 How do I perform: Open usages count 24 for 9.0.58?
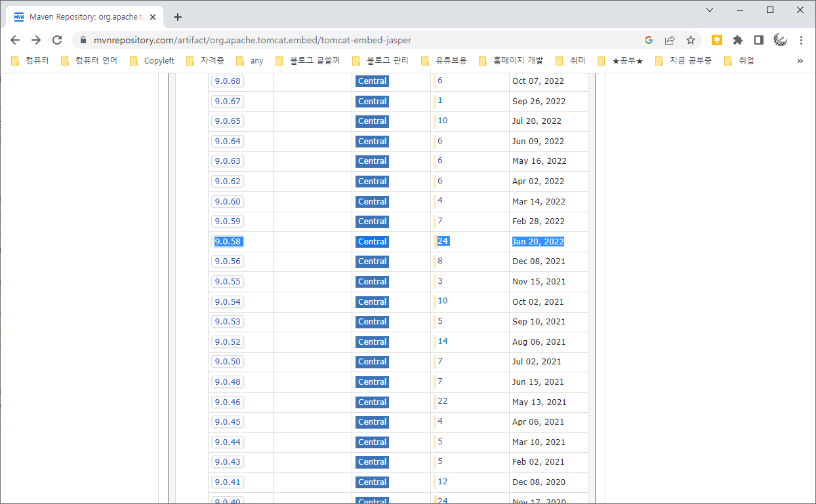point(443,241)
